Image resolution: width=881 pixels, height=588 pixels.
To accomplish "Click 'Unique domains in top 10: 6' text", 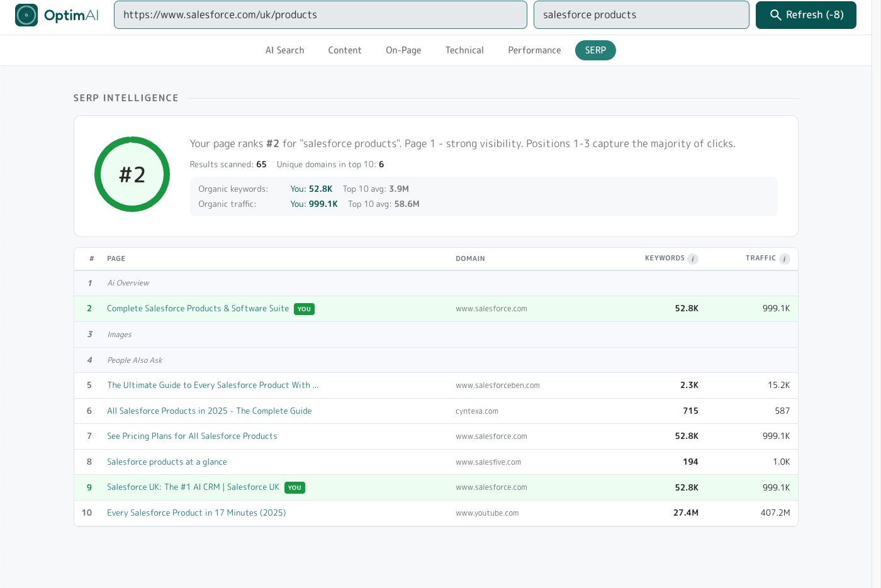I will tap(330, 165).
